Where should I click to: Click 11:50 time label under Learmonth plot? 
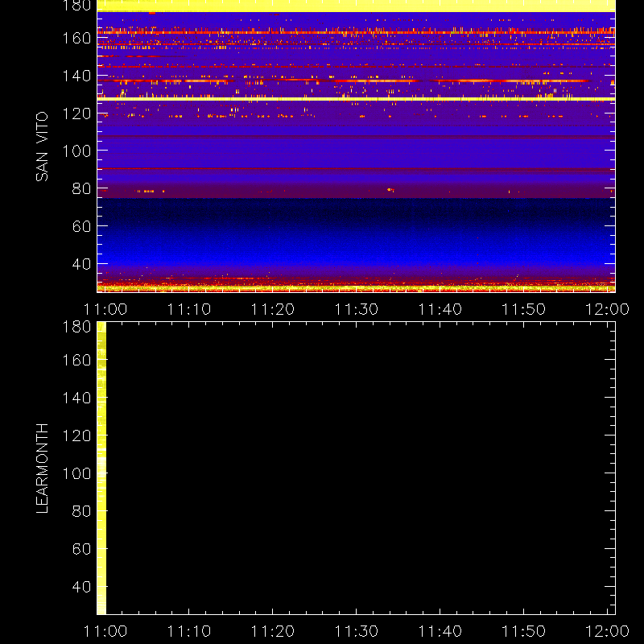click(524, 631)
